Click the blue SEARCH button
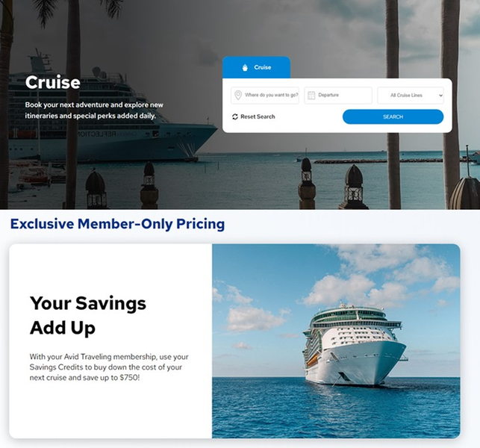480x448 pixels. 393,116
